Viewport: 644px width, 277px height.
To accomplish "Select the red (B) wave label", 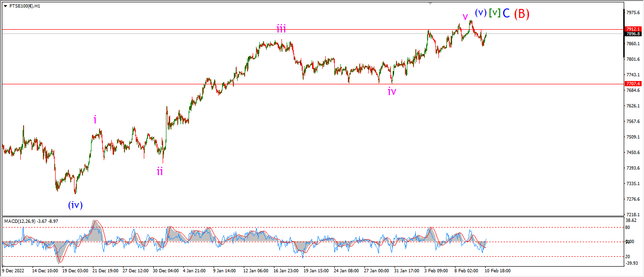I will click(522, 14).
